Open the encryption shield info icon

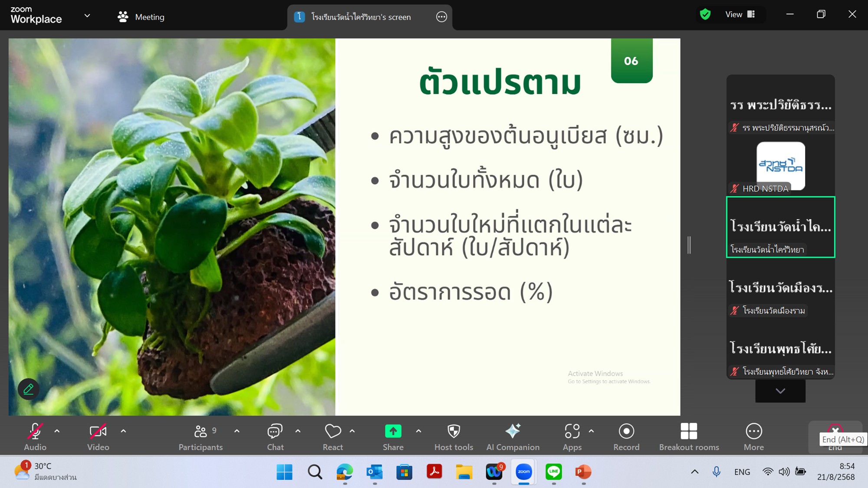[x=705, y=14]
